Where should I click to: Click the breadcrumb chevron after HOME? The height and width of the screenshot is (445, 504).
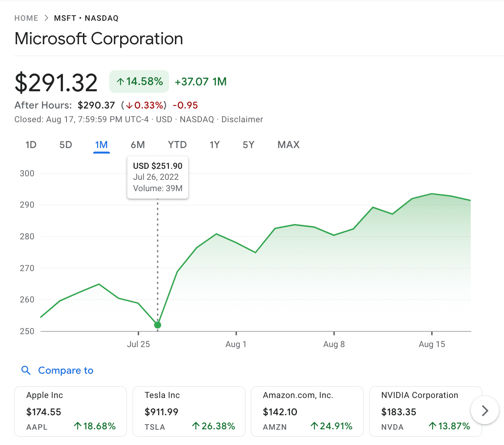(x=46, y=18)
